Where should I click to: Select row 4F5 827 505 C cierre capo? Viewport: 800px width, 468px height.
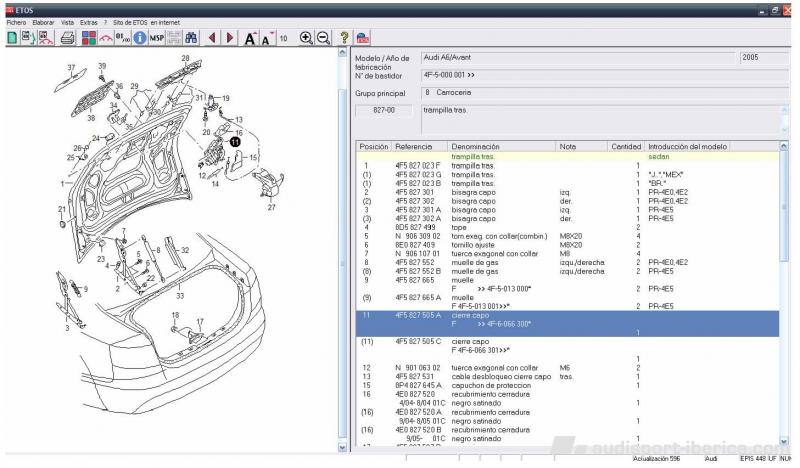coord(567,350)
